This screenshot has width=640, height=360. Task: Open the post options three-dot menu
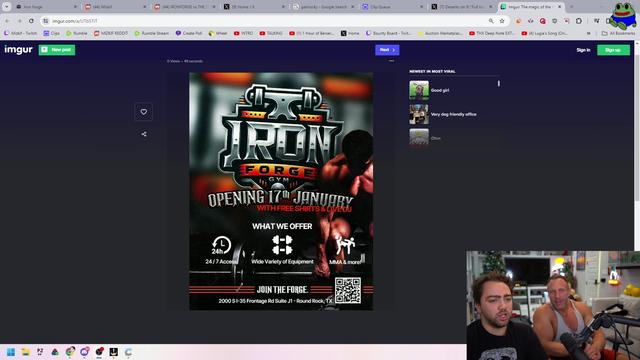click(x=391, y=61)
